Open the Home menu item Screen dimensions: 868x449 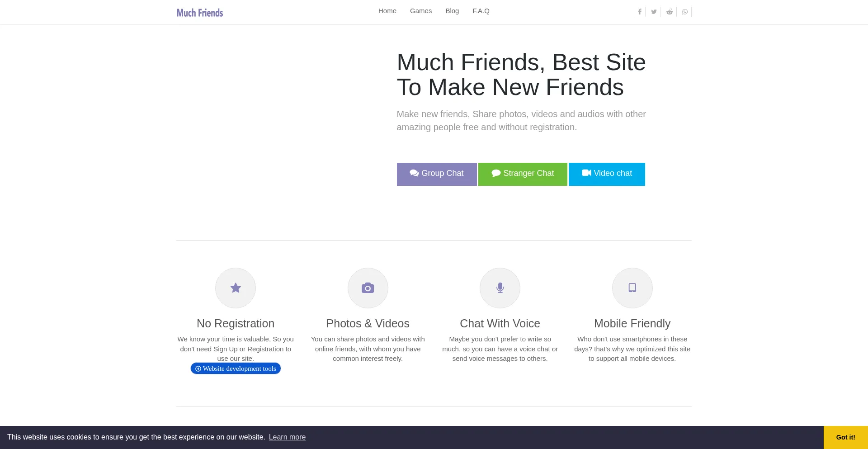[387, 11]
